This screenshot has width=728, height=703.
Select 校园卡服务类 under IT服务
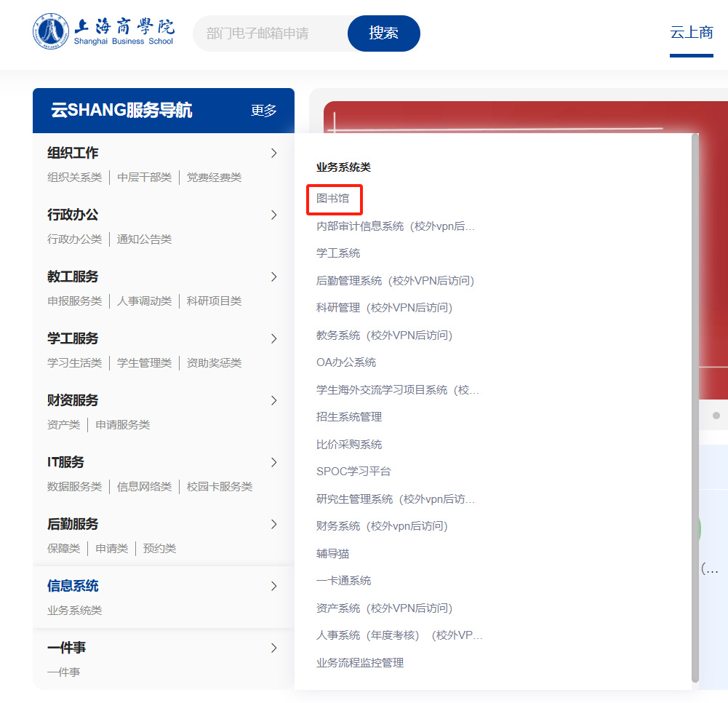220,487
